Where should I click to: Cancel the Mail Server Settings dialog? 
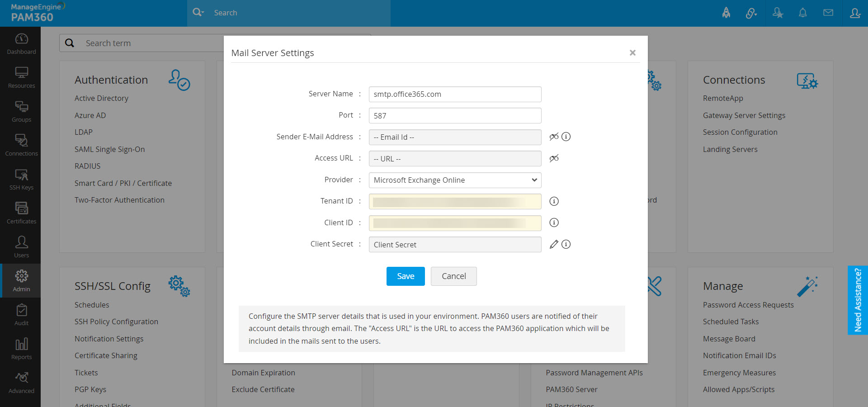tap(453, 276)
